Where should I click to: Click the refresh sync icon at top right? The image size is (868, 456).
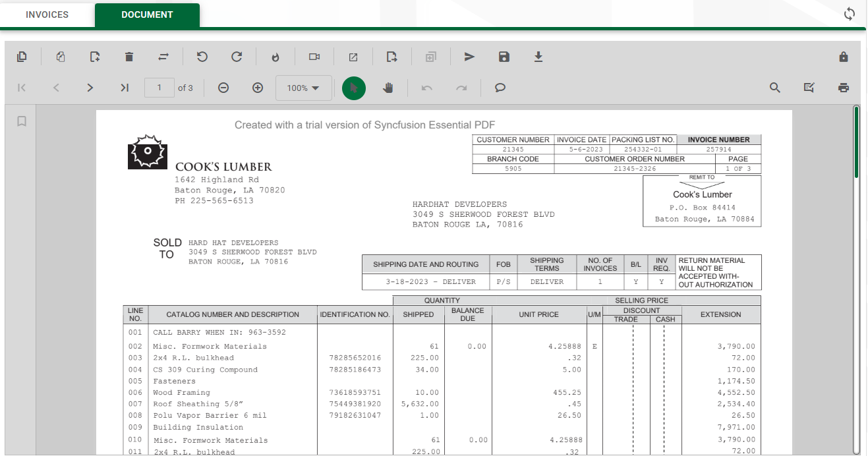coord(850,14)
